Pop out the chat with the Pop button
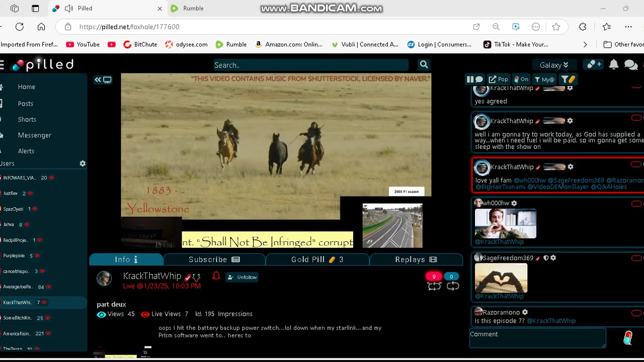Image resolution: width=644 pixels, height=362 pixels. (498, 79)
